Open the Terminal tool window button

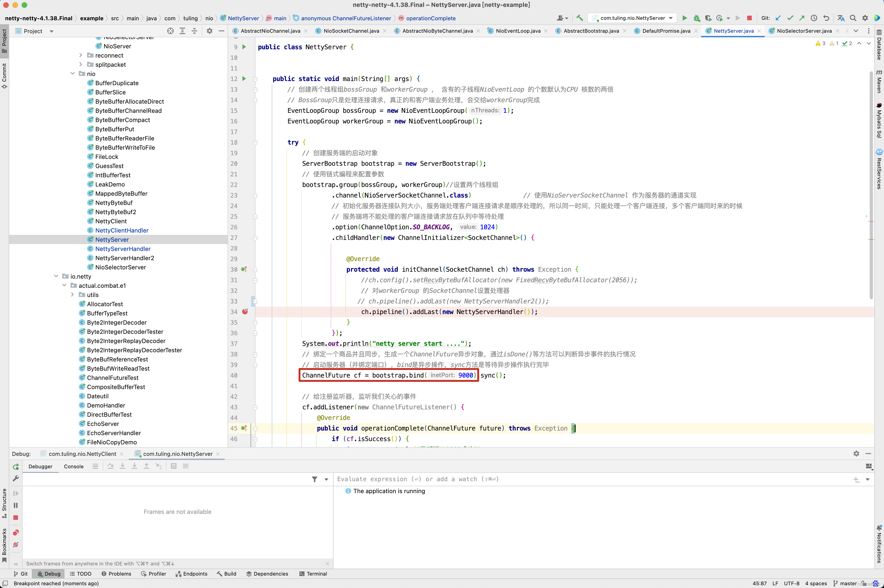(313, 574)
